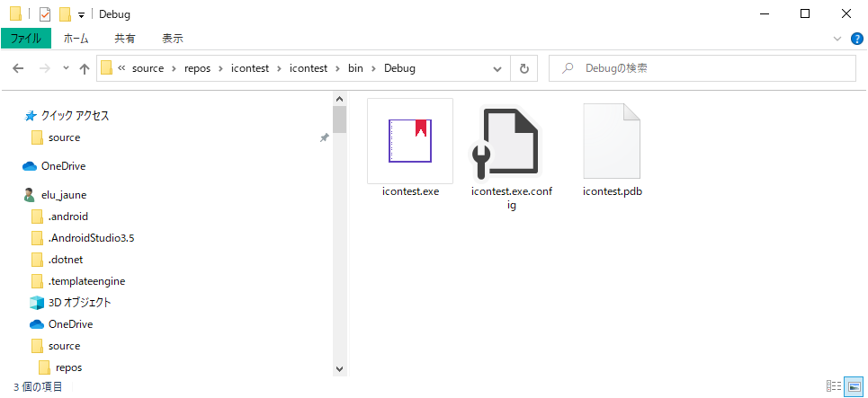Maximize the Debug Explorer window
Viewport: 868px width, 398px height.
(805, 13)
